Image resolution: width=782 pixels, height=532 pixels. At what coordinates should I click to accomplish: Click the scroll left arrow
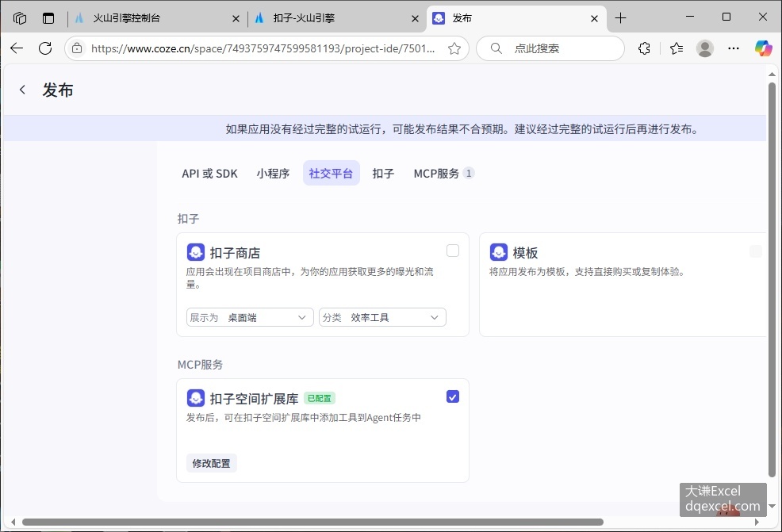pyautogui.click(x=13, y=522)
